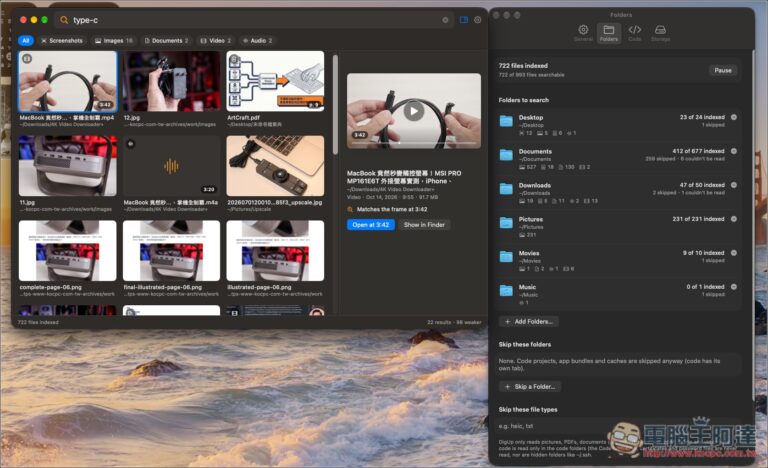The height and width of the screenshot is (468, 768).
Task: Remove the Documents folder from search
Action: tap(734, 151)
